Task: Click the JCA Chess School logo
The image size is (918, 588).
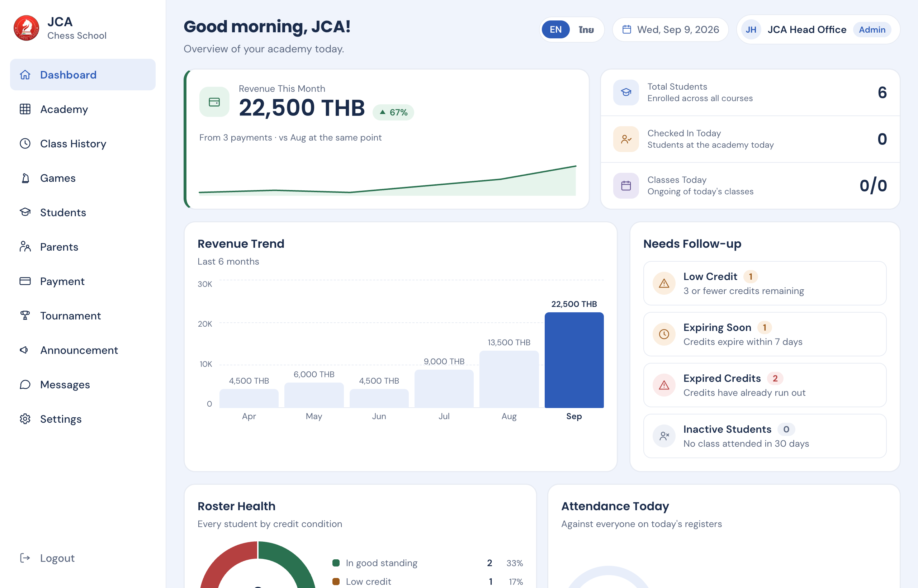Action: click(26, 28)
